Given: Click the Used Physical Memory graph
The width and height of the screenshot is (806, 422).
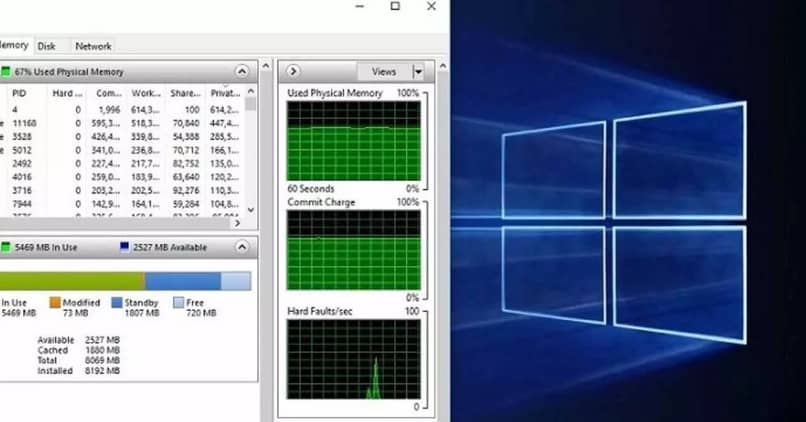Looking at the screenshot, I should click(x=354, y=141).
